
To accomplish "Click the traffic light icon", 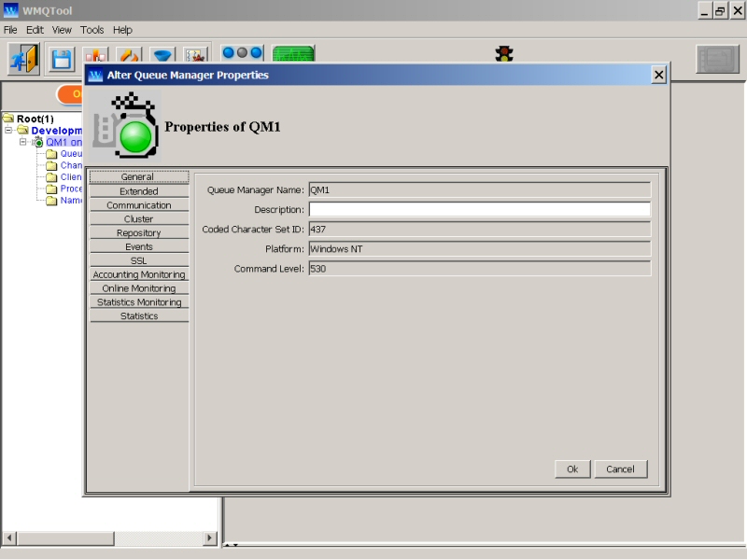I will point(504,53).
